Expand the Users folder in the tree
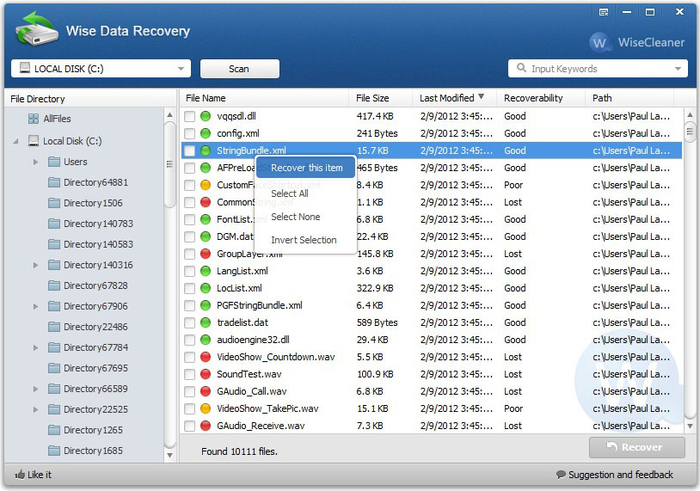 (x=36, y=162)
